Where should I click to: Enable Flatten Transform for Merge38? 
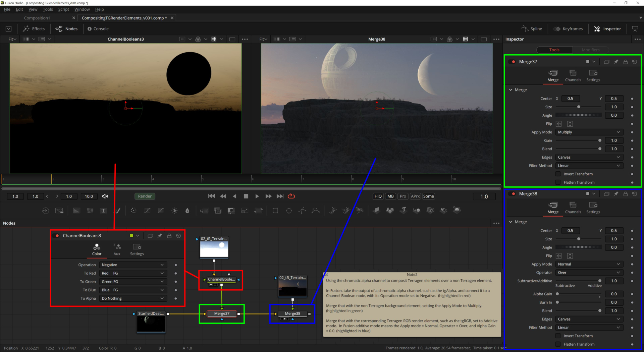(x=558, y=344)
